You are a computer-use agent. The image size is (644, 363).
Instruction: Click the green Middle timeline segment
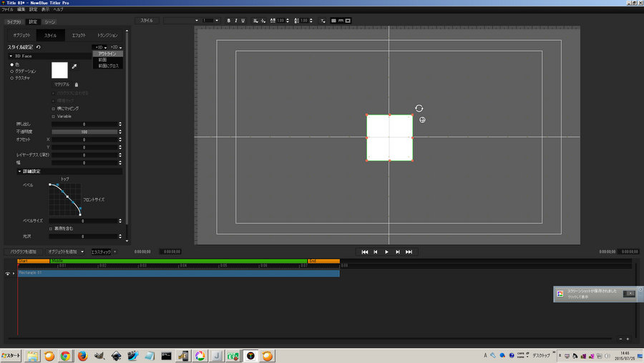[178, 261]
